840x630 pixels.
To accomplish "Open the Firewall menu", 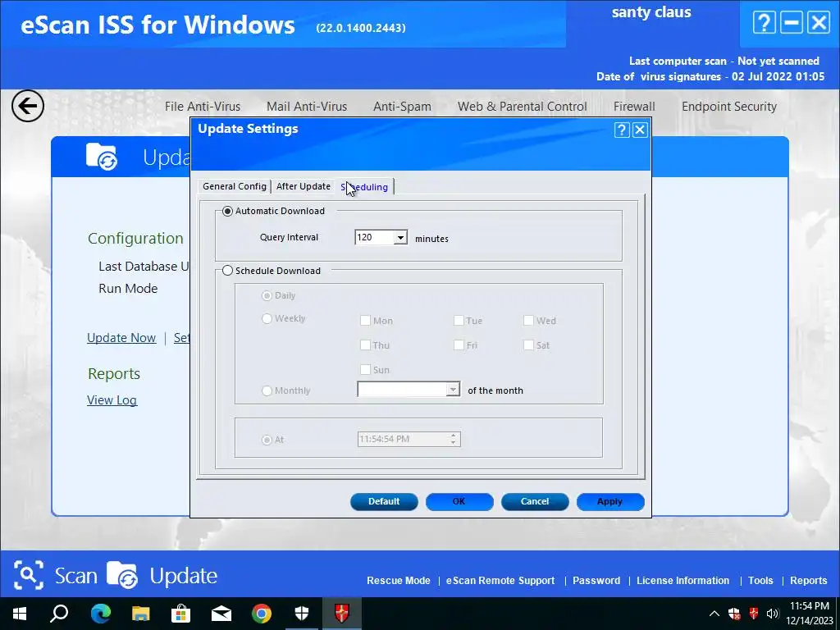I will 634,107.
